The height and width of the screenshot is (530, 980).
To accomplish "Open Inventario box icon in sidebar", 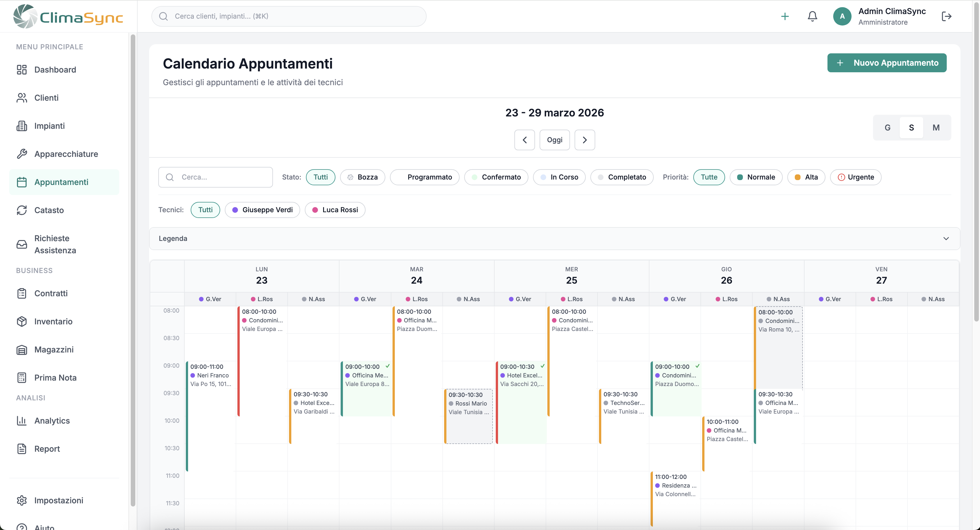I will click(22, 321).
